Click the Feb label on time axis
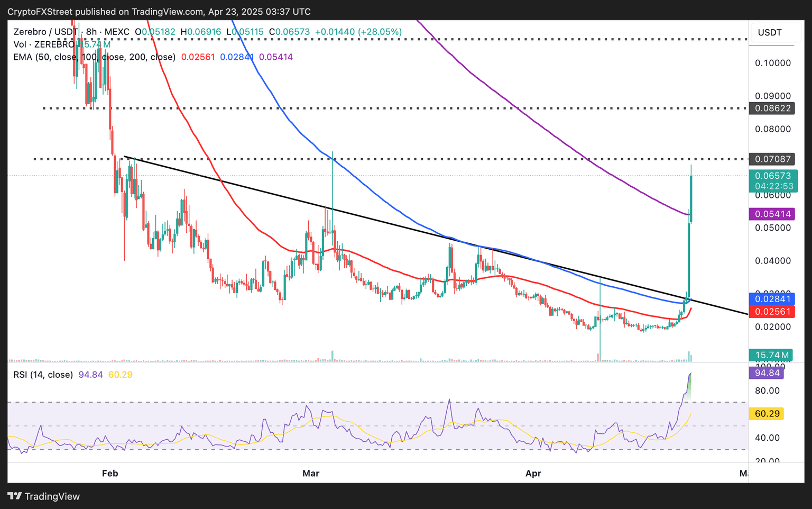Screen dimensions: 812x509 click(x=110, y=473)
